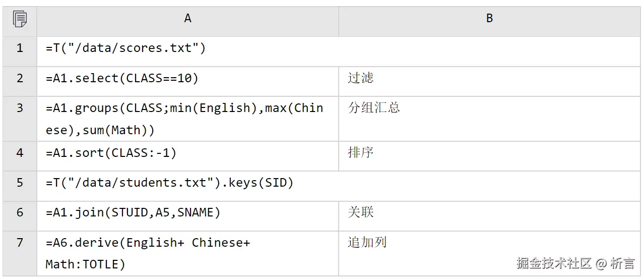Select row 5 header
Screen dimensions: 644x279
pyautogui.click(x=20, y=183)
